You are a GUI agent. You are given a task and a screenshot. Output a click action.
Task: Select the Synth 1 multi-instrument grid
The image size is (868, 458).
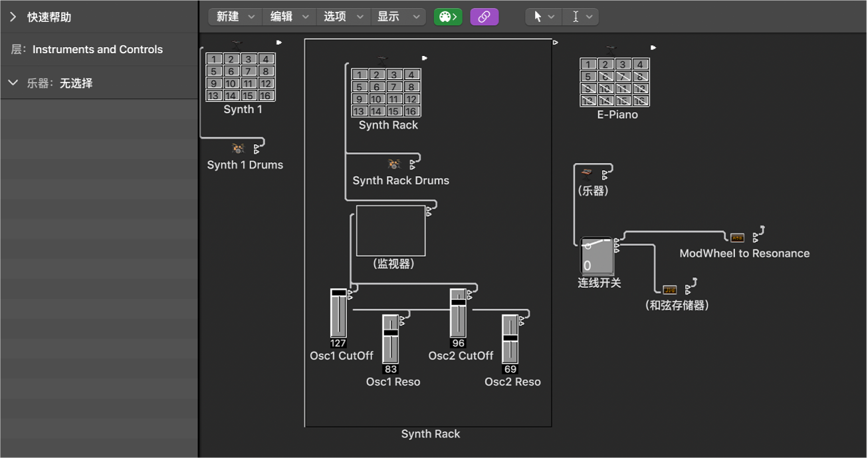pos(240,77)
